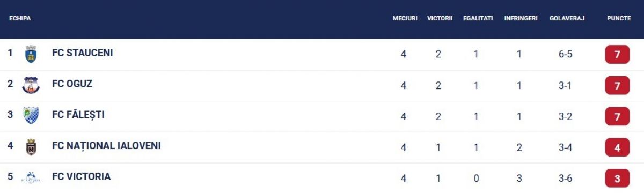
Task: Sort by the MECIURI column header
Action: coord(405,18)
